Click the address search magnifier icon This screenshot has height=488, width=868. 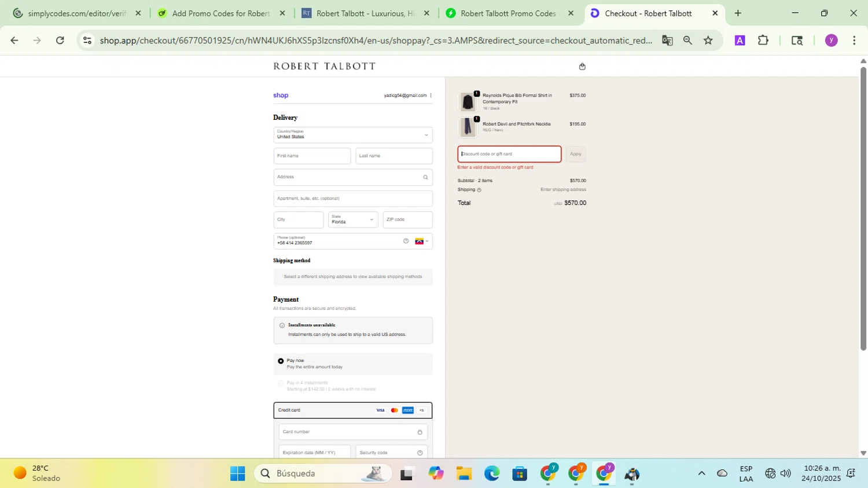(425, 178)
